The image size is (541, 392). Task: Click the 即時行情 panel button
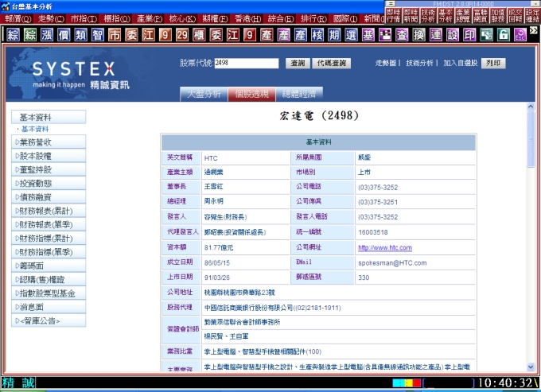pos(394,16)
